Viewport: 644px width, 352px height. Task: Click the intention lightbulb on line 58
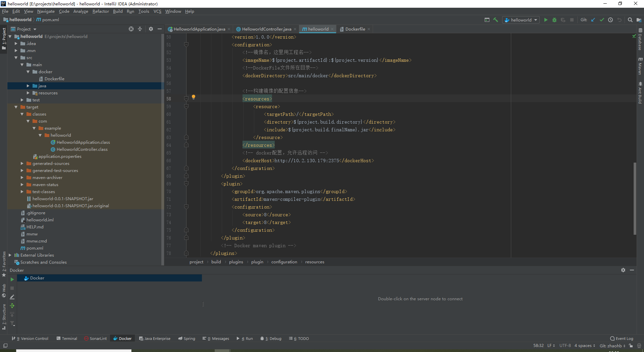tap(194, 97)
